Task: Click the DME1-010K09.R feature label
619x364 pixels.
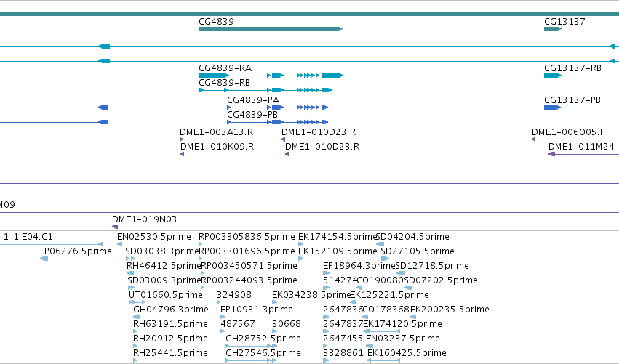Action: click(217, 147)
